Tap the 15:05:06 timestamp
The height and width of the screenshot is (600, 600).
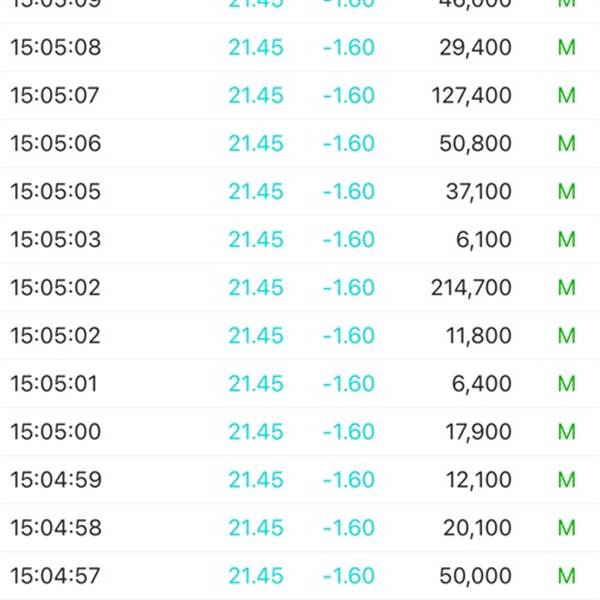[x=56, y=144]
